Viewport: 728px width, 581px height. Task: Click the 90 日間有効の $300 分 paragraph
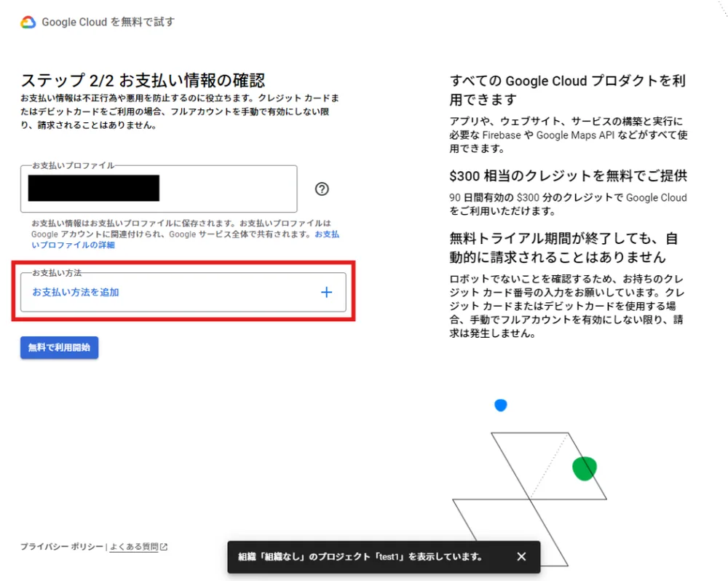click(x=568, y=205)
